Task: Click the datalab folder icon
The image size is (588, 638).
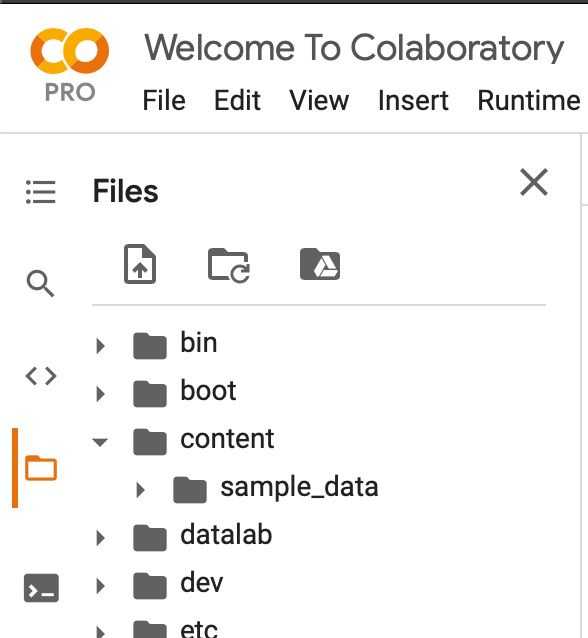Action: pos(150,538)
